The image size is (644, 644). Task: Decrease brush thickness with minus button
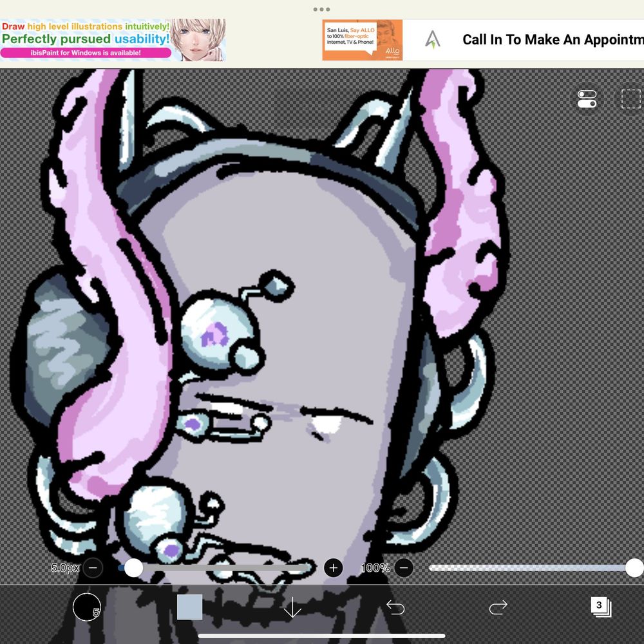[93, 567]
